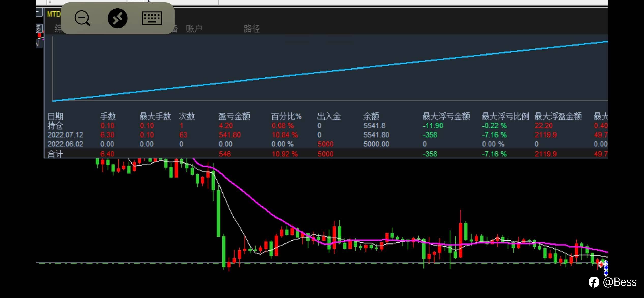644x298 pixels.
Task: Sort by the 盈亏金额 column header
Action: click(234, 116)
